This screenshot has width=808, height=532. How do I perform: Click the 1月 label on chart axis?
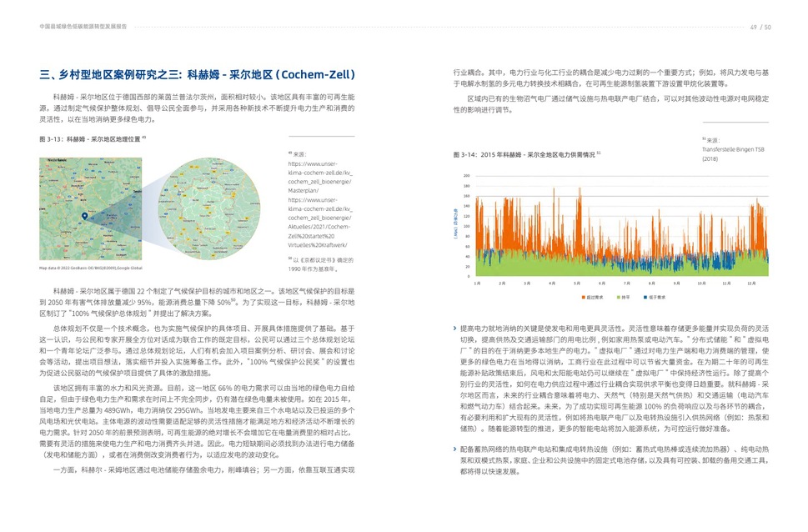coord(477,284)
